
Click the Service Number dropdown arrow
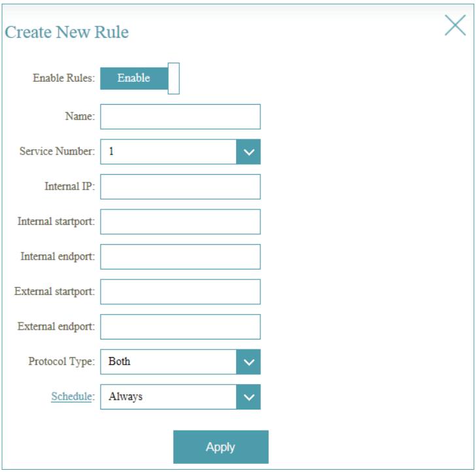248,152
